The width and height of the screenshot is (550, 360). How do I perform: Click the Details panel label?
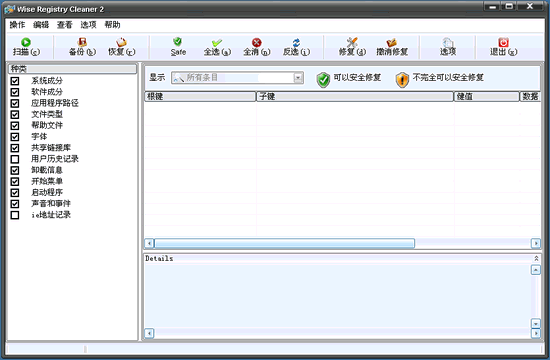(x=159, y=259)
